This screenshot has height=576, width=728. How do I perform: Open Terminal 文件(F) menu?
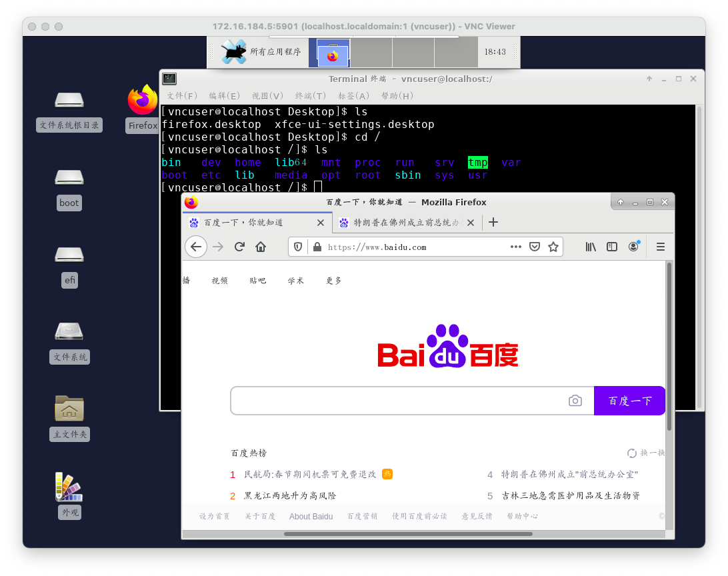point(182,95)
